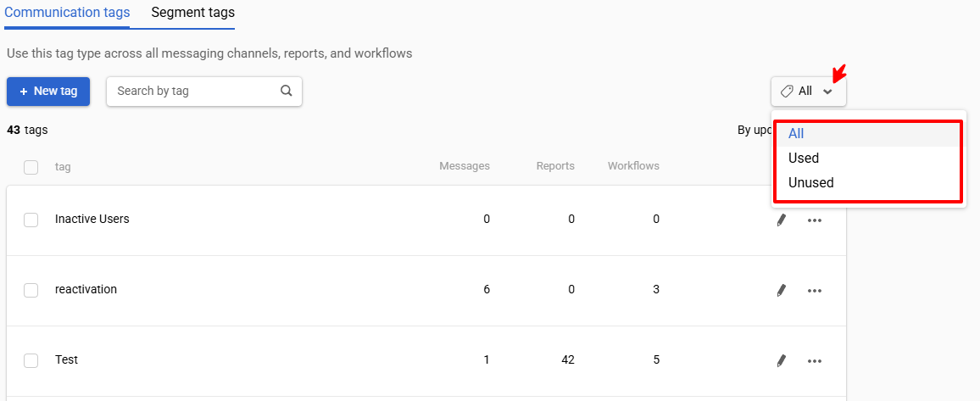Check the reactivation tag checkbox

point(31,291)
